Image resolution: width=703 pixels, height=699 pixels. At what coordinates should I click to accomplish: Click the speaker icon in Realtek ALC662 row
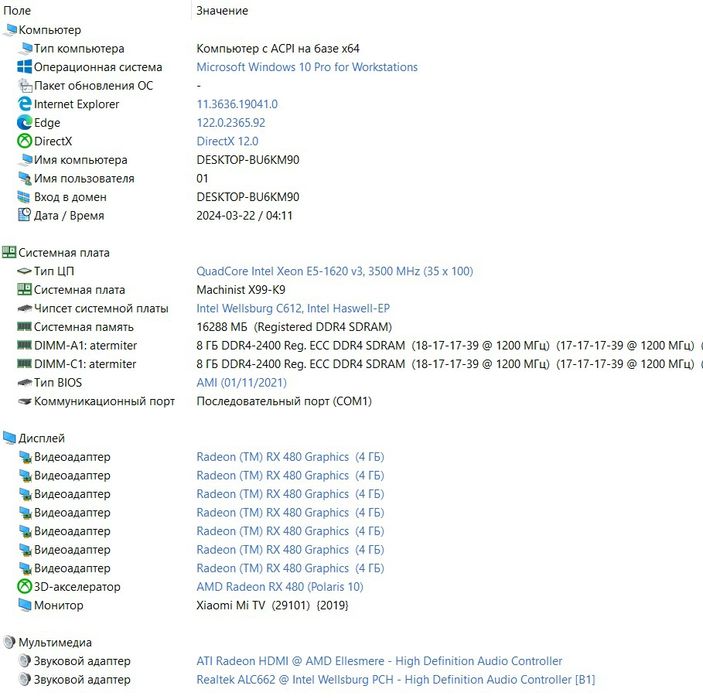point(24,679)
